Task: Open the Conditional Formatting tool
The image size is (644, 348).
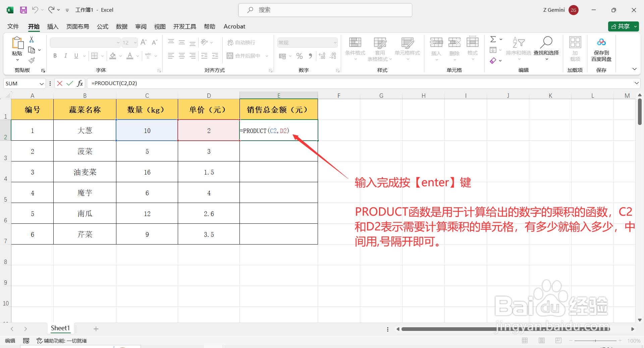Action: 355,49
